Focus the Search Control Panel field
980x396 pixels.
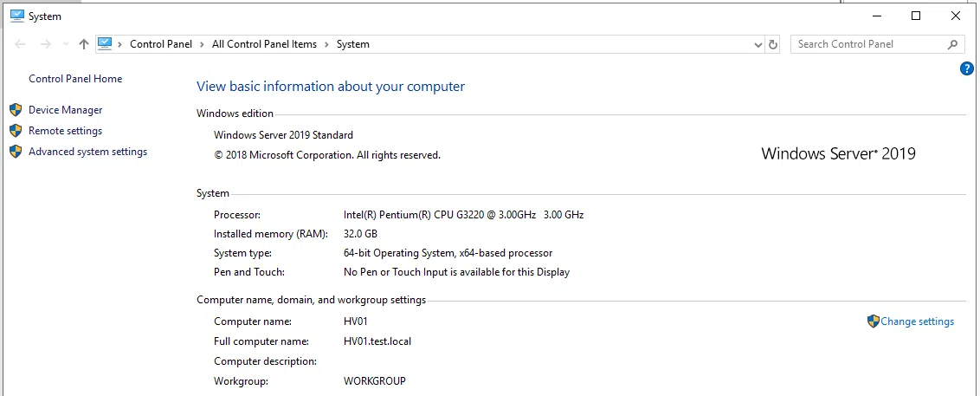(866, 44)
